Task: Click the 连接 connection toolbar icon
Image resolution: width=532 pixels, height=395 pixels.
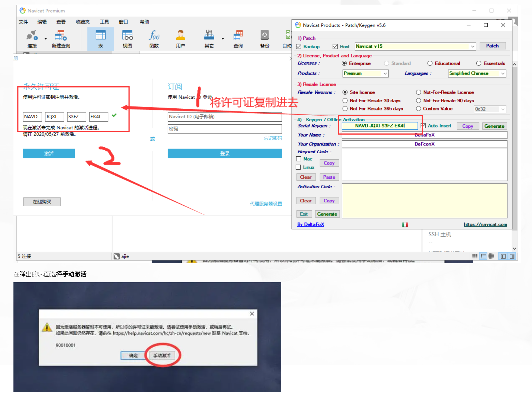Action: [x=32, y=39]
